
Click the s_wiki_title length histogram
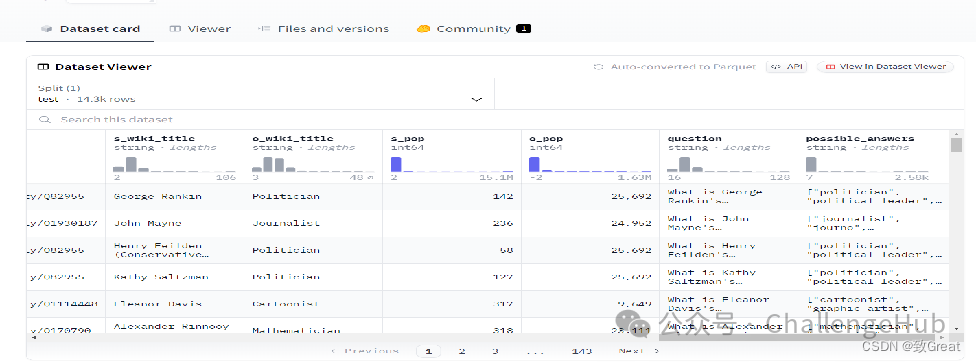174,164
